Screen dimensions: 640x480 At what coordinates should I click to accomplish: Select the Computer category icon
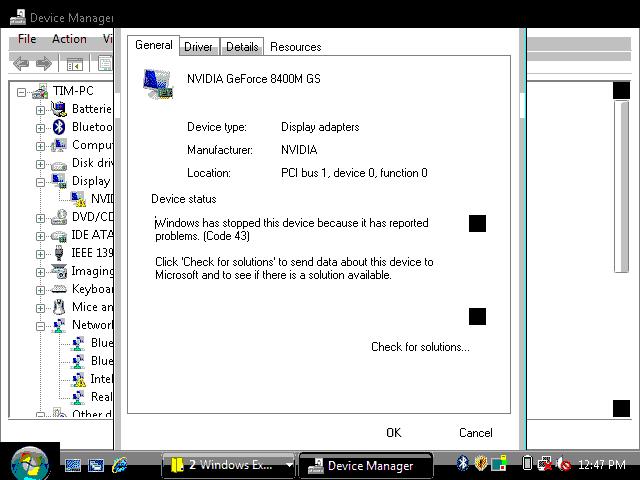59,145
